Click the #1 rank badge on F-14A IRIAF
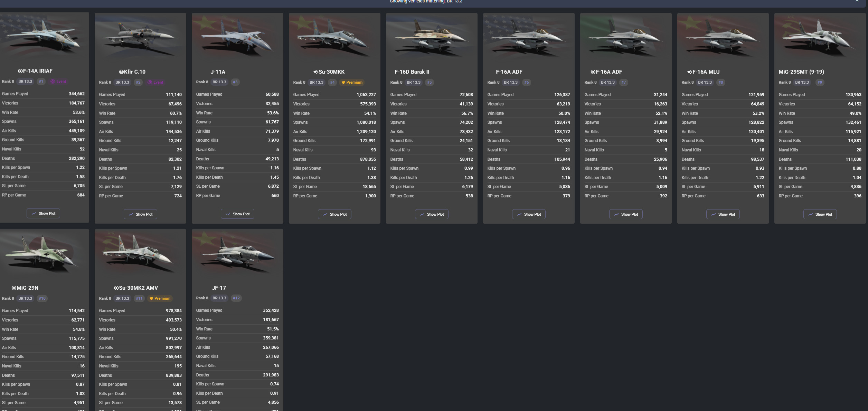This screenshot has width=868, height=411. (x=41, y=82)
